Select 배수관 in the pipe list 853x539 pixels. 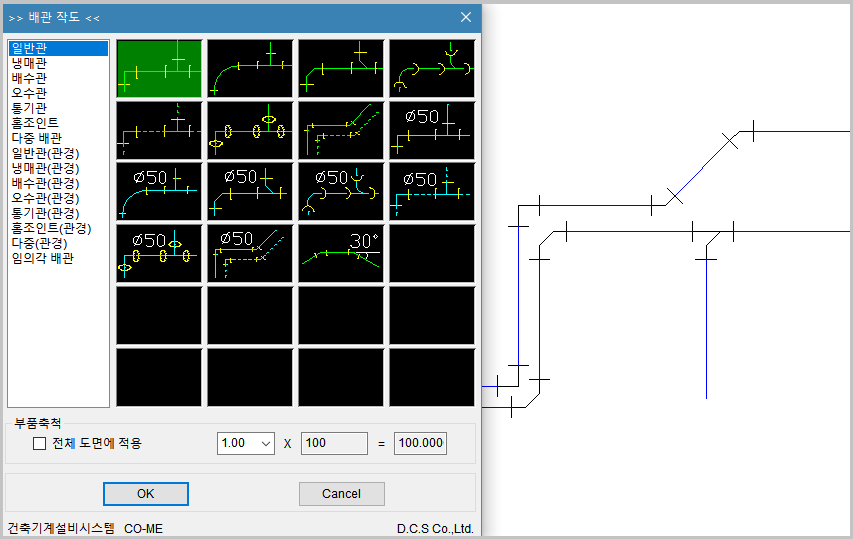point(29,78)
